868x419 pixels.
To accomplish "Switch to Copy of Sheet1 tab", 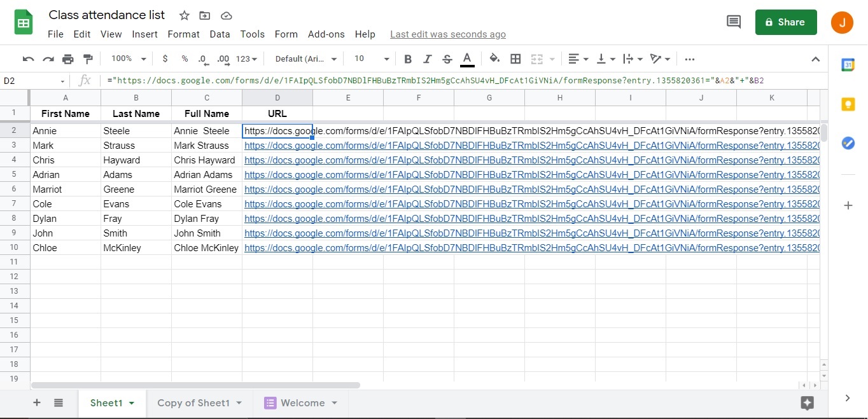I will coord(199,402).
